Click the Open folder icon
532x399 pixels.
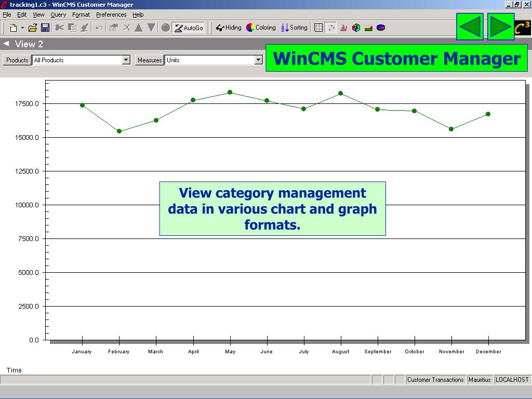[33, 28]
